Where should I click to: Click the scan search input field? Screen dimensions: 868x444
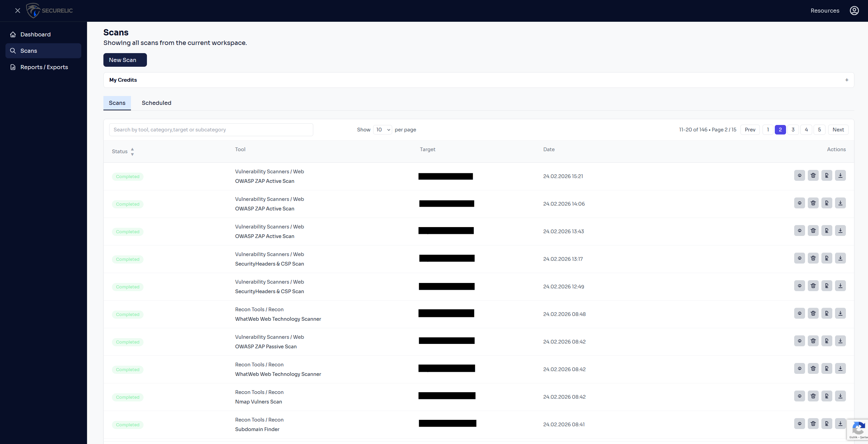pos(211,130)
